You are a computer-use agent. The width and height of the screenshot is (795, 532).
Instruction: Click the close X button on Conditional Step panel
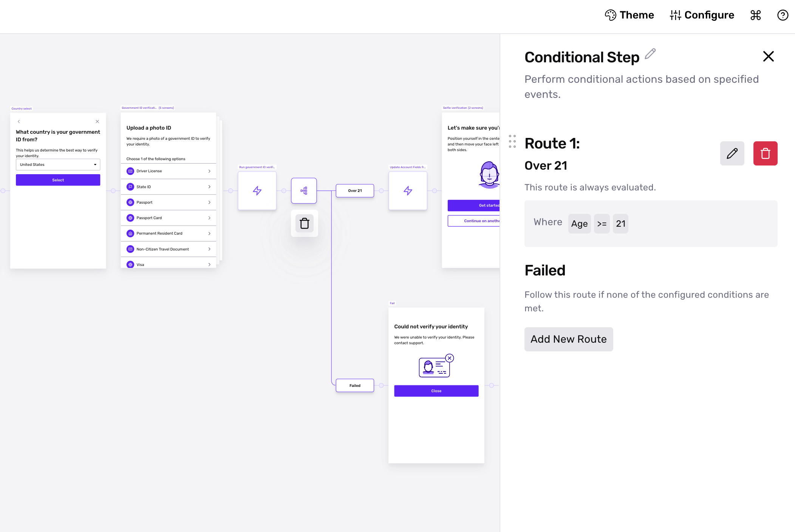(768, 56)
